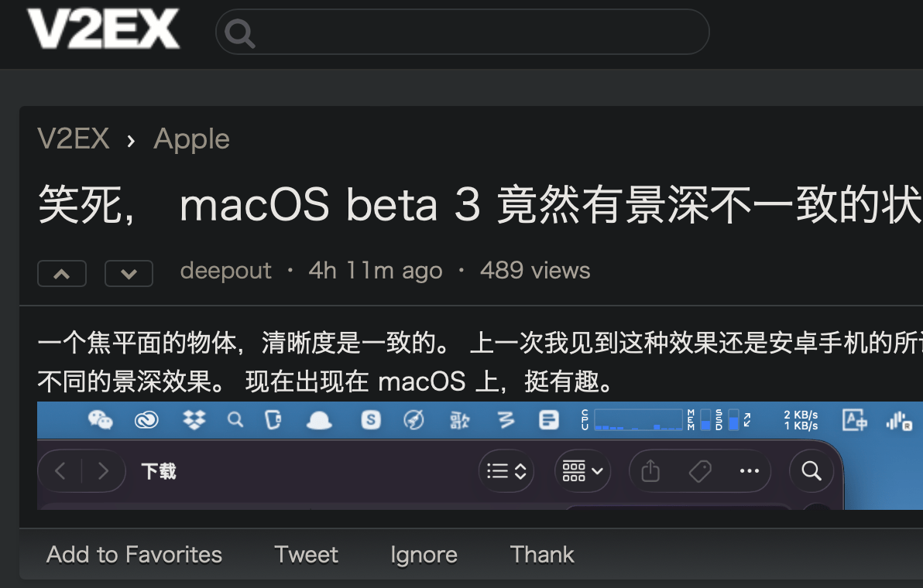Click the tag icon in Finder toolbar
Viewport: 923px width, 588px height.
click(x=700, y=471)
